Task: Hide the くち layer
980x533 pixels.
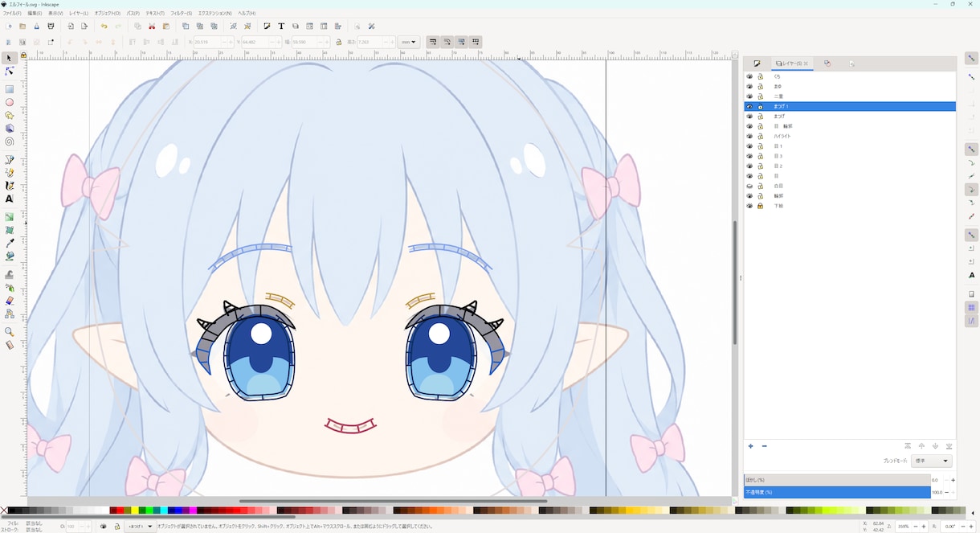Action: pos(749,76)
